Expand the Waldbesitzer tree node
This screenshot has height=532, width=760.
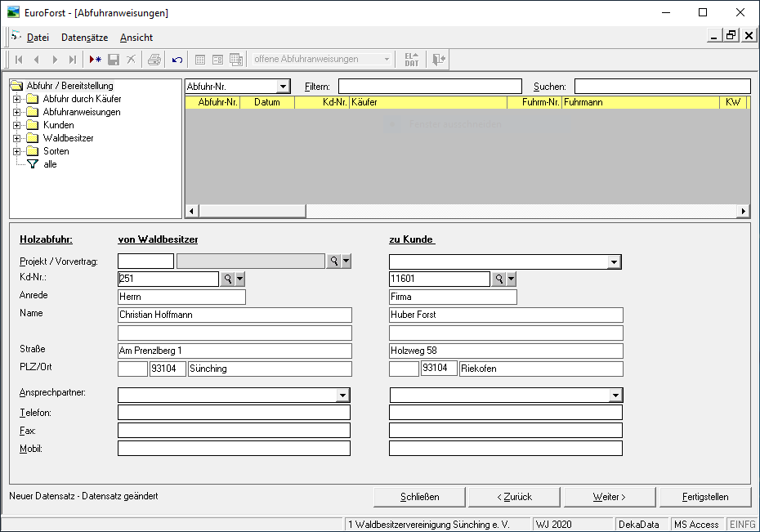coord(16,139)
